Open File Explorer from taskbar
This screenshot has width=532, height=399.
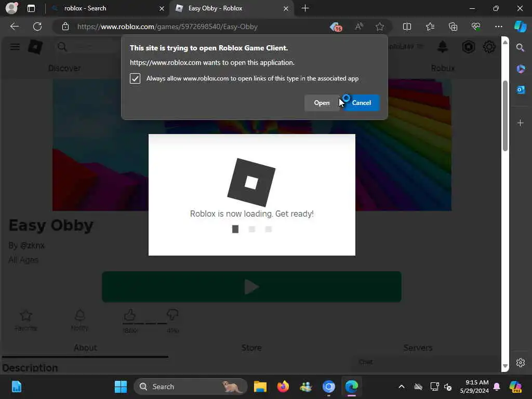coord(260,387)
